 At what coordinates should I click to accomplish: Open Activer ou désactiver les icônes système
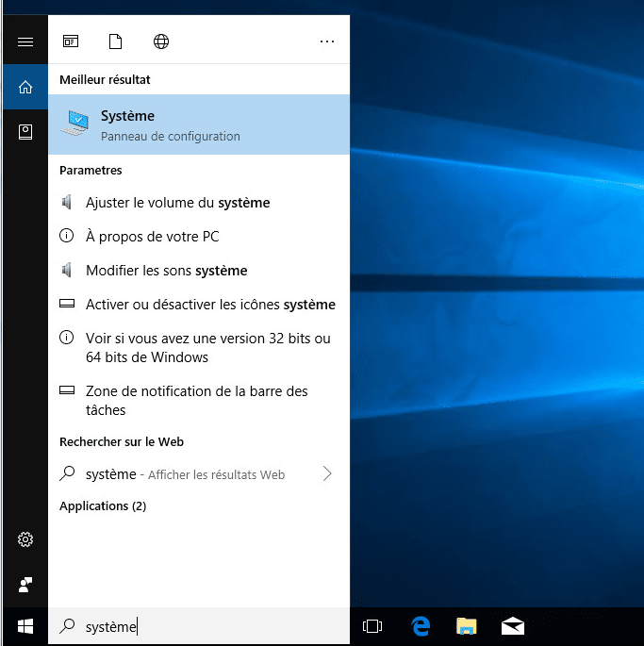pos(199,305)
